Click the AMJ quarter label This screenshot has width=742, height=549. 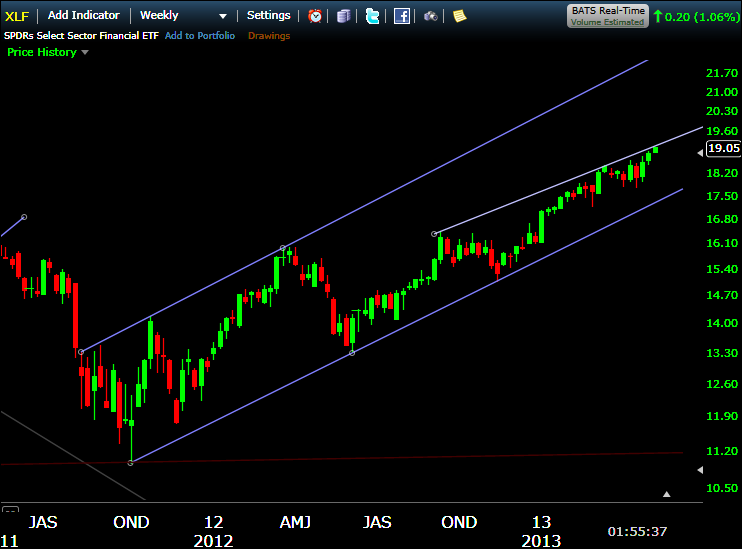point(295,522)
